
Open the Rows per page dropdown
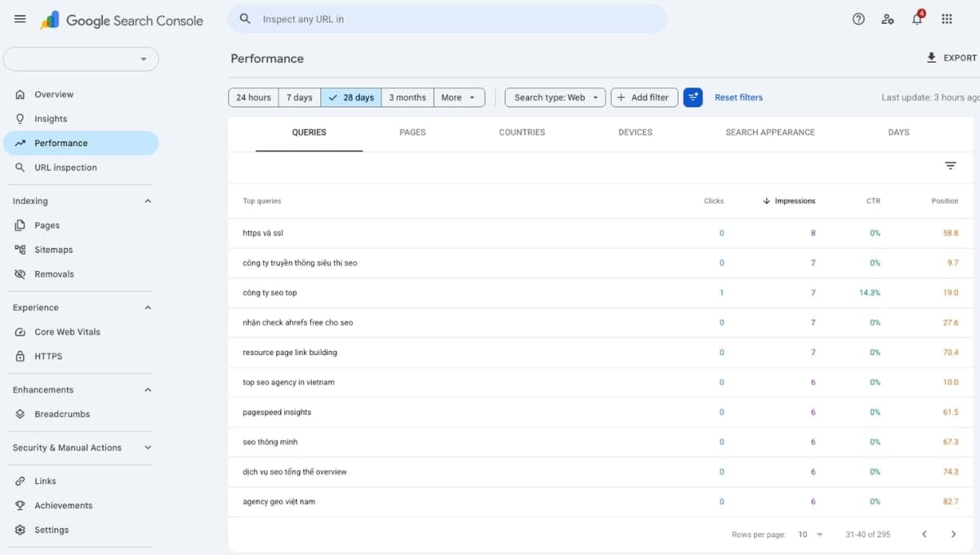click(810, 535)
